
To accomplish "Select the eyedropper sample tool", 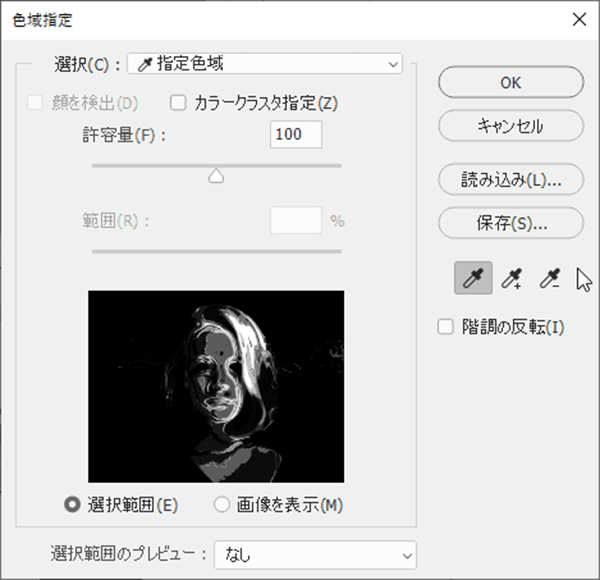I will [x=473, y=278].
